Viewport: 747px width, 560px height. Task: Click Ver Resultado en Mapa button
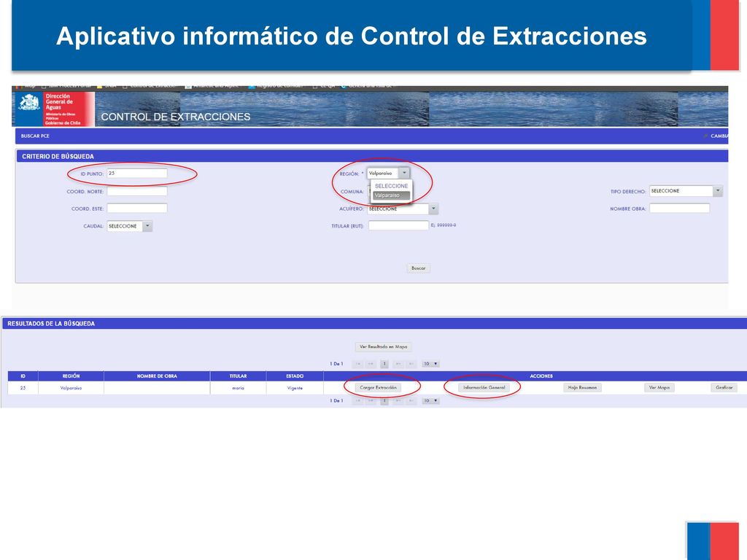tap(383, 347)
